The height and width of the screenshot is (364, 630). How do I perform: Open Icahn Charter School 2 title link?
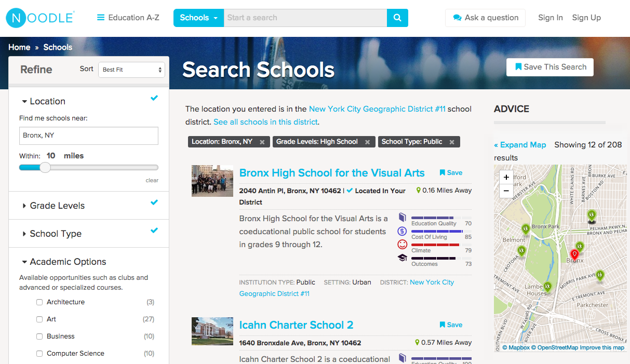[296, 325]
